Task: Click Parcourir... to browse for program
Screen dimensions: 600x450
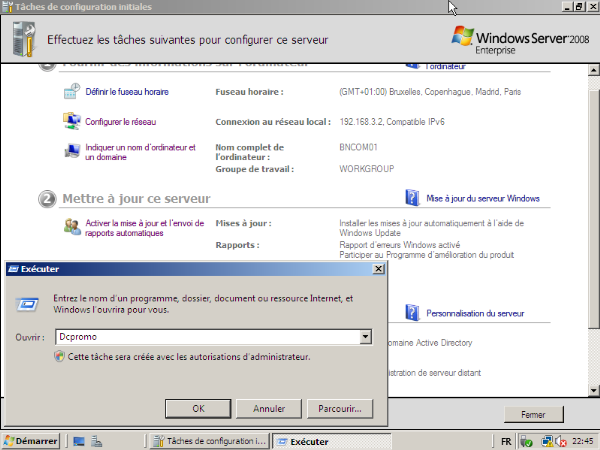Action: click(340, 409)
